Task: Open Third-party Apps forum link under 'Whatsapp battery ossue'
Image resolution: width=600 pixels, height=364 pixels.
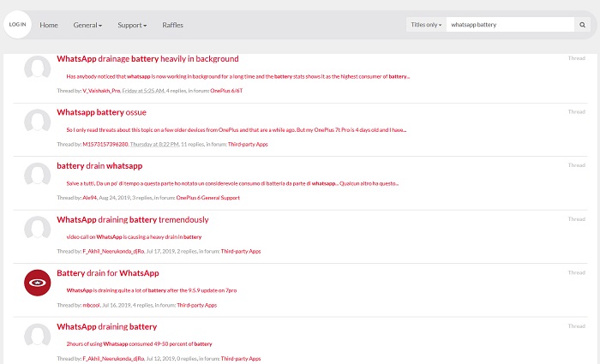Action: [248, 145]
